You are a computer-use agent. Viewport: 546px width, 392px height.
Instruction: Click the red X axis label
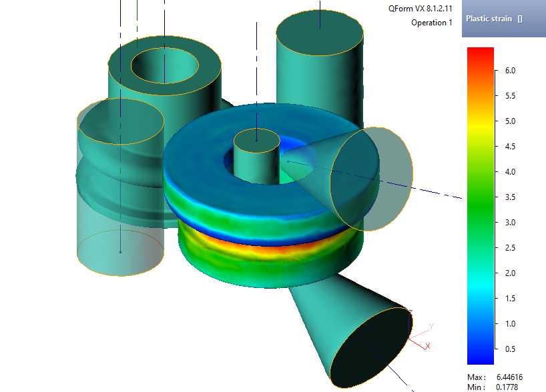(427, 346)
